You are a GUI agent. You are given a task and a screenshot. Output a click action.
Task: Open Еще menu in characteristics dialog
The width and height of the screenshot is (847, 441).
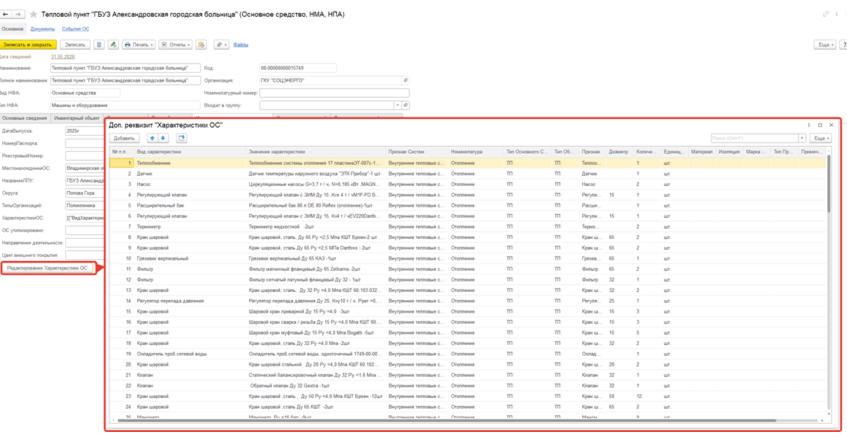tap(820, 138)
